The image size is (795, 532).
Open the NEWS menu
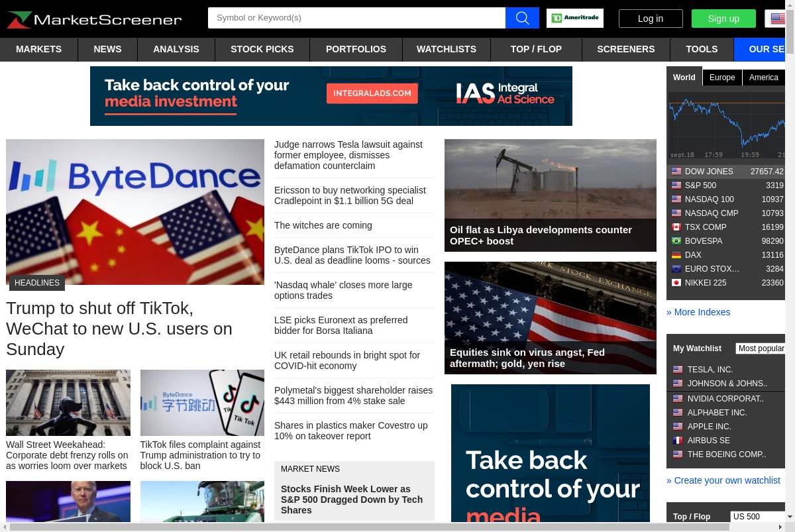(107, 49)
